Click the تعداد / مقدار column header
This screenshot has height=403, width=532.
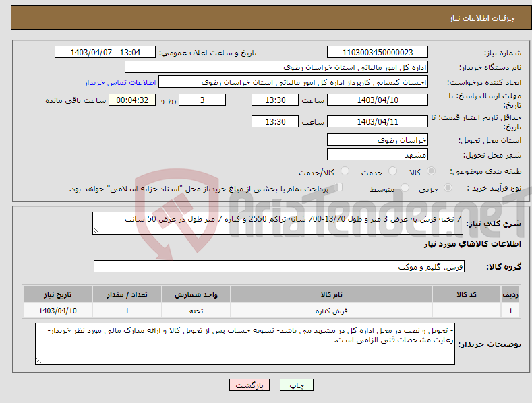coord(127,294)
